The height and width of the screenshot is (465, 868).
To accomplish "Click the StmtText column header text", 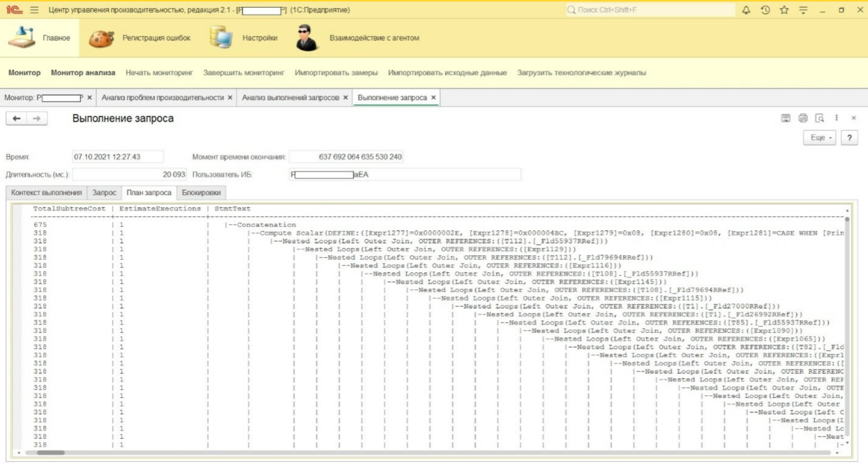I will tap(233, 209).
